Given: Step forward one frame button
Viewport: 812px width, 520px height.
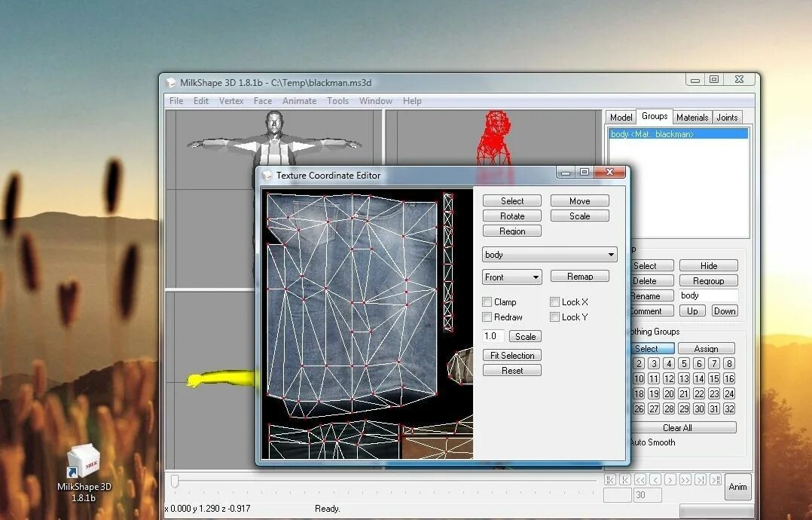Looking at the screenshot, I should click(x=670, y=479).
